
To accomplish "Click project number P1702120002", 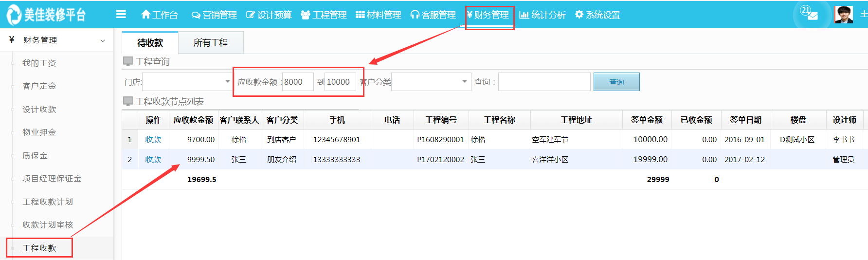I will click(x=440, y=159).
